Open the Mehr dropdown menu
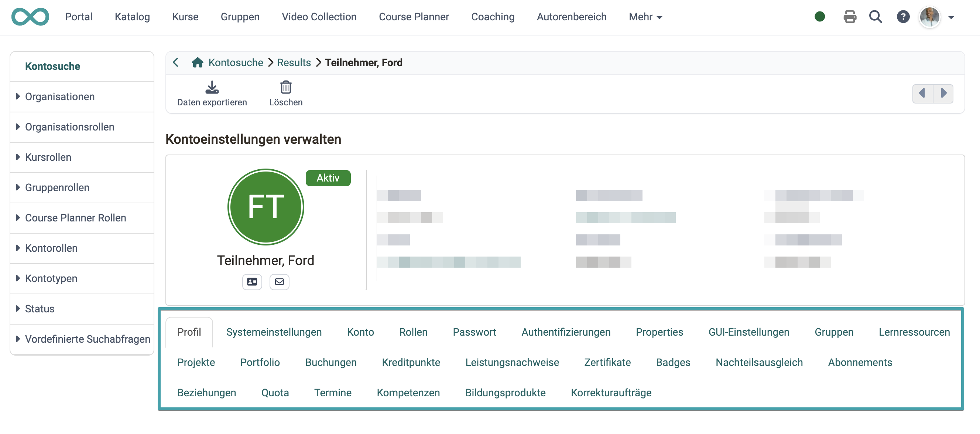 pos(645,17)
